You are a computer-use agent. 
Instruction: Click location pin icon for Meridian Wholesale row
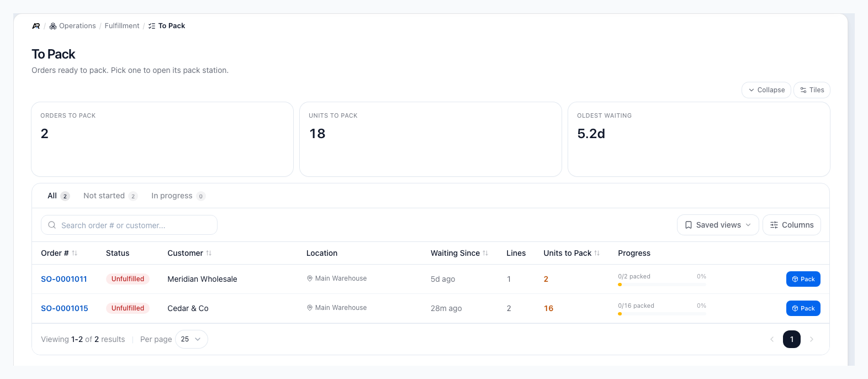(x=310, y=278)
